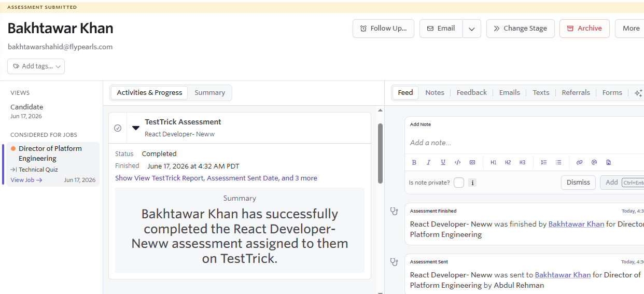Screen dimensions: 644x294
Task: Apply underline formatting in note editor
Action: (443, 162)
